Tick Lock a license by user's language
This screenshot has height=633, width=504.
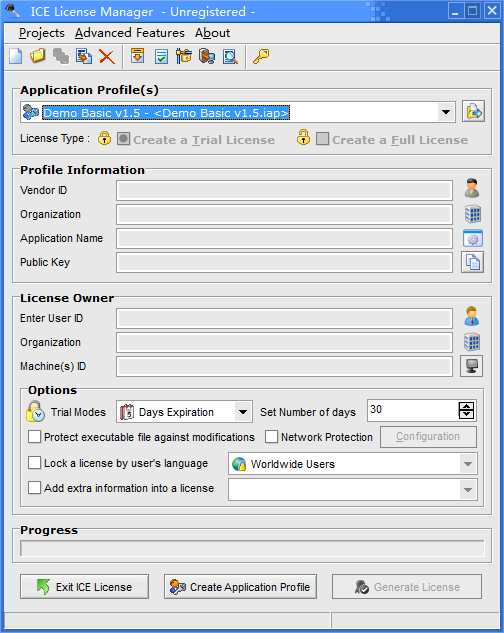point(34,463)
